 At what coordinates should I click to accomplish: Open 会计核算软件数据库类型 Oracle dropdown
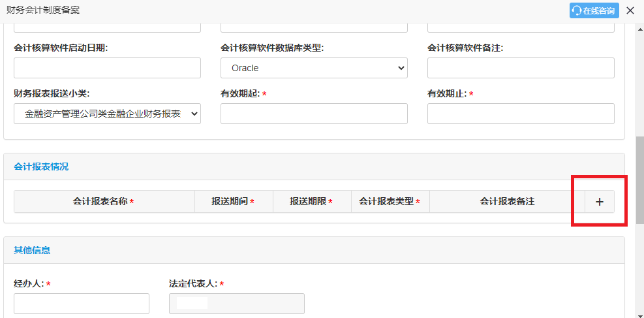pyautogui.click(x=314, y=68)
